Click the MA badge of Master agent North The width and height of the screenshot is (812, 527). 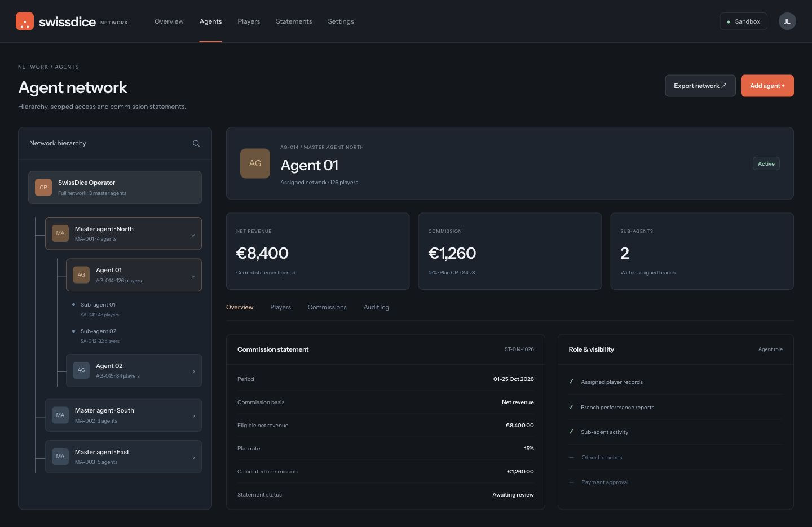tap(60, 233)
